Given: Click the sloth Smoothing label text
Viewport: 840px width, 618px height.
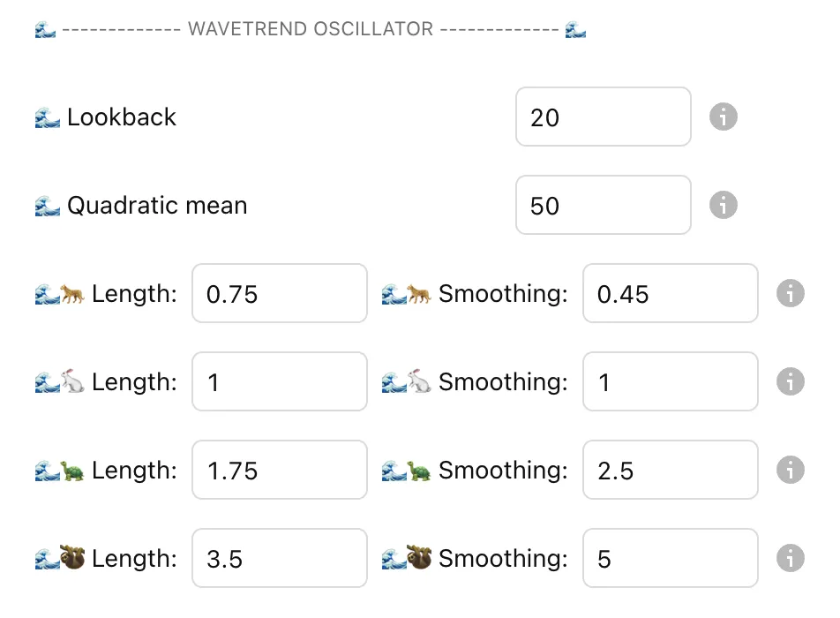Looking at the screenshot, I should 502,559.
